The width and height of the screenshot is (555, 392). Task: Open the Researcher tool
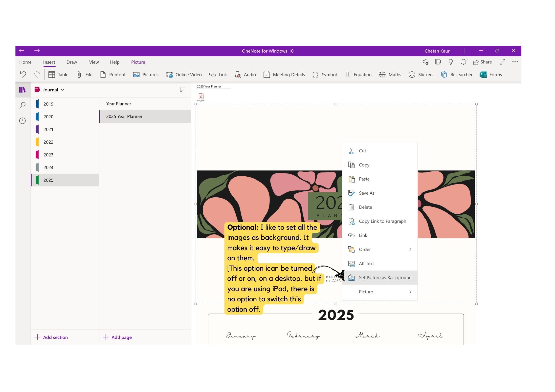coord(457,75)
